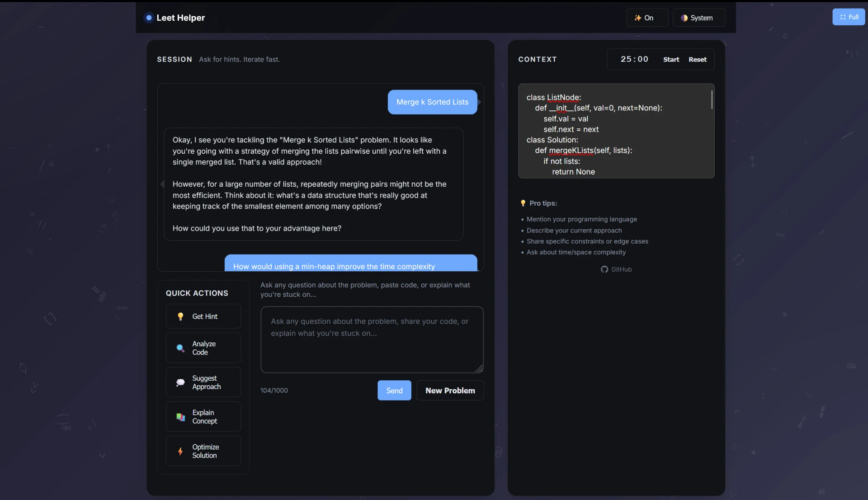Click the textarea resize handle corner
The image size is (868, 500).
(x=480, y=369)
